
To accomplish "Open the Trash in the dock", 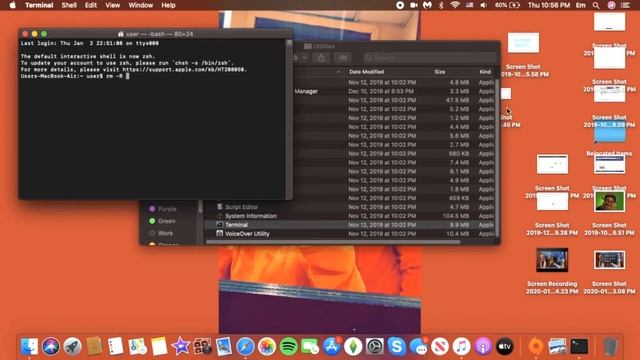I will point(610,347).
